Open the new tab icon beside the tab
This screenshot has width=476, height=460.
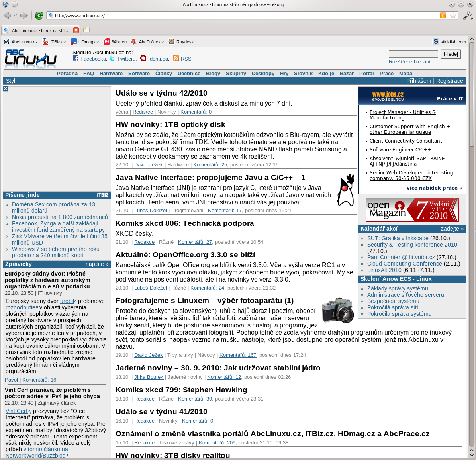pos(86,30)
